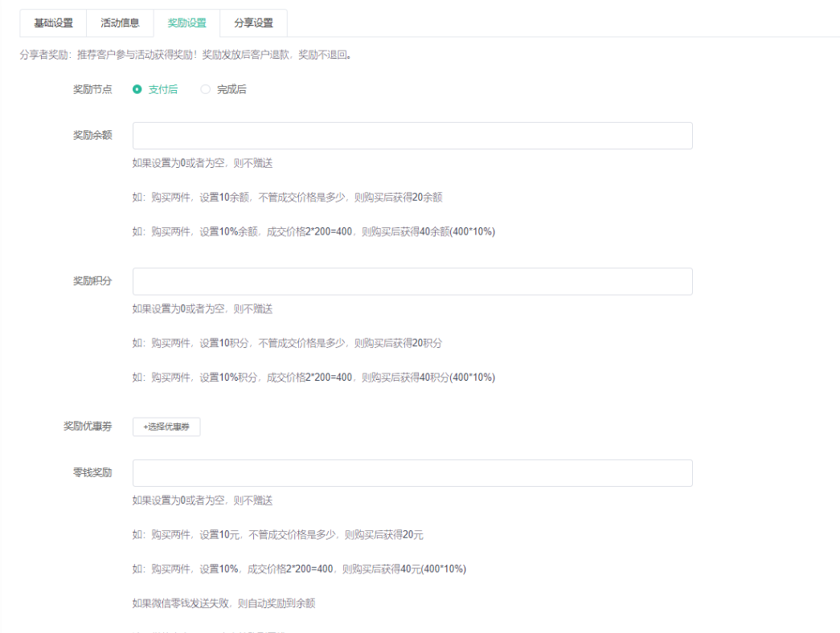Click the 零钱奖励 field label
840x633 pixels.
(x=92, y=472)
